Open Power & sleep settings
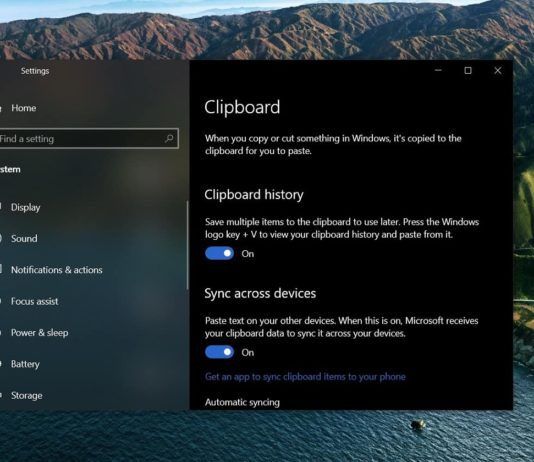Viewport: 534px width, 462px height. [x=40, y=332]
